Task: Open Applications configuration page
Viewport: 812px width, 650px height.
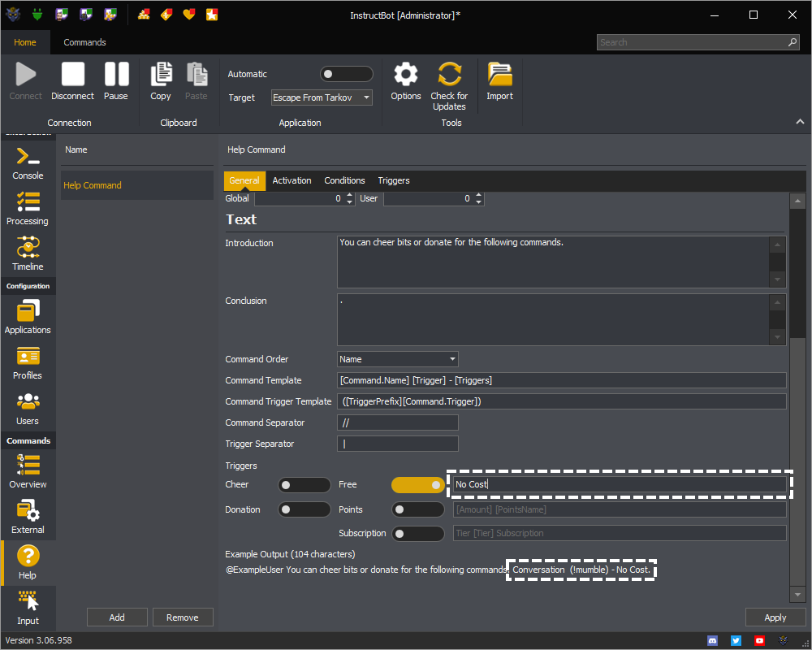Action: [28, 317]
